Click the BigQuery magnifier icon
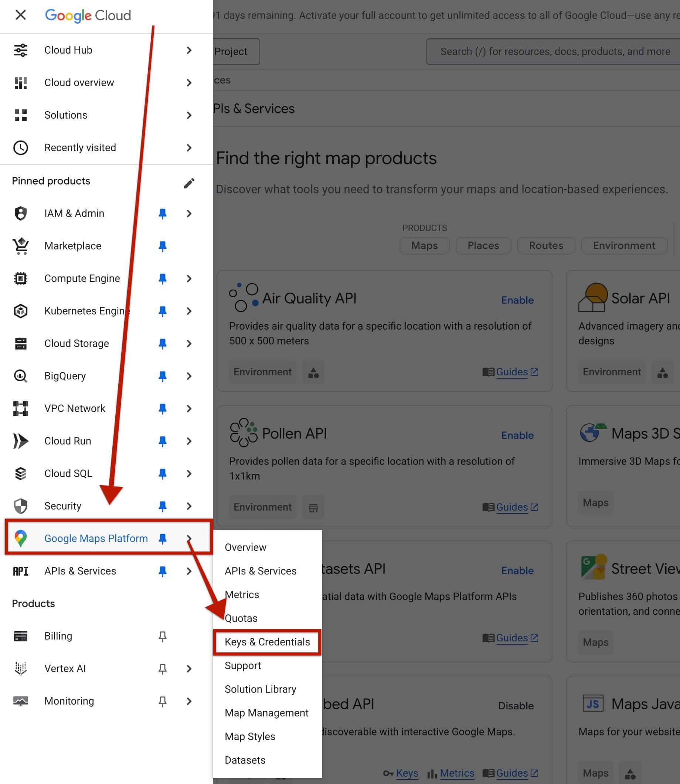The image size is (680, 784). click(x=20, y=376)
